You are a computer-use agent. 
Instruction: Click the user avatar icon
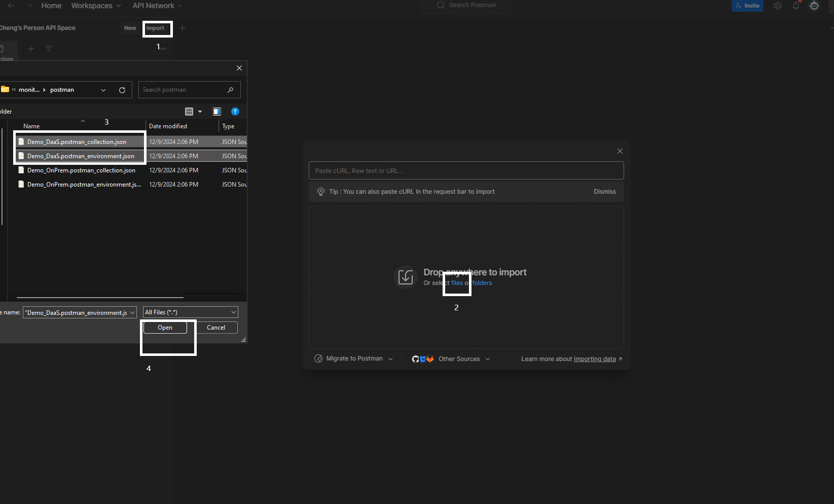[x=814, y=6]
